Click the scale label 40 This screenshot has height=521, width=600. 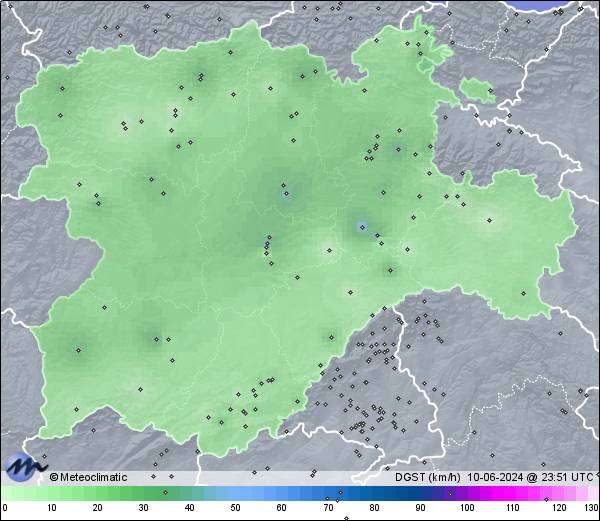coord(189,508)
